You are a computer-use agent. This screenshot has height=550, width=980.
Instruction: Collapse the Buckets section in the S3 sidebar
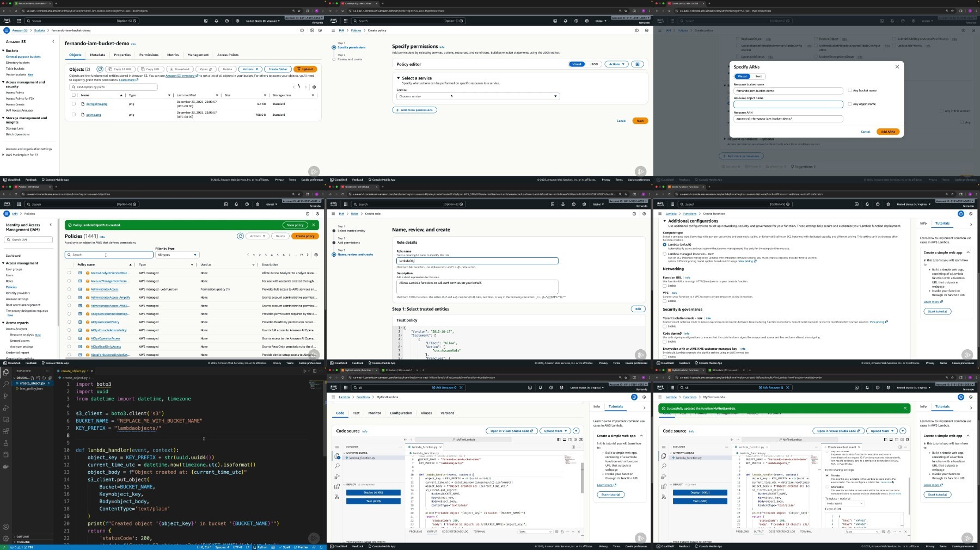click(3, 51)
